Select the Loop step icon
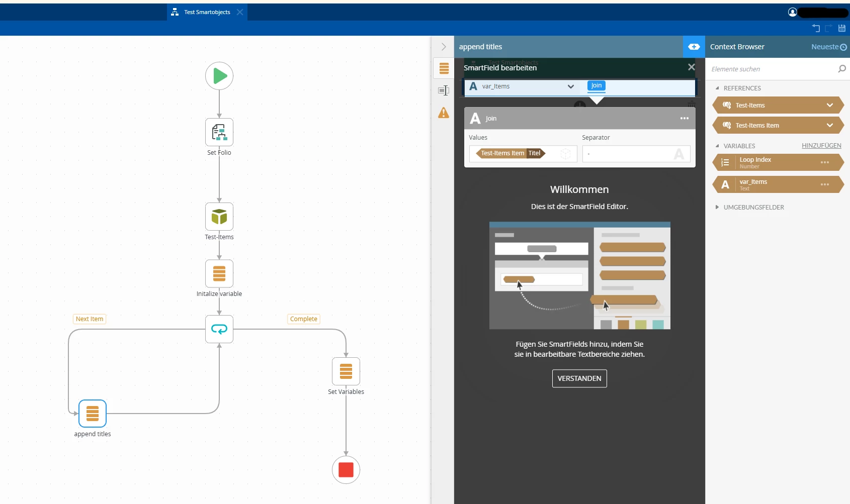 click(x=219, y=329)
